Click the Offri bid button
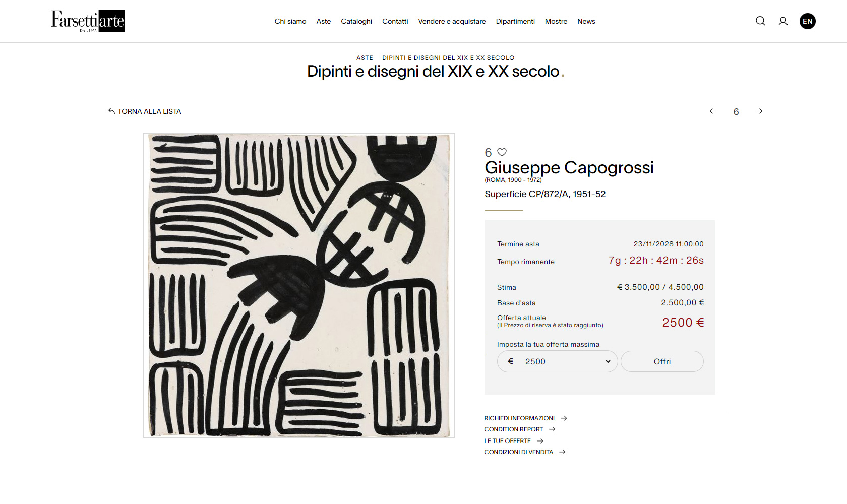 pos(662,361)
